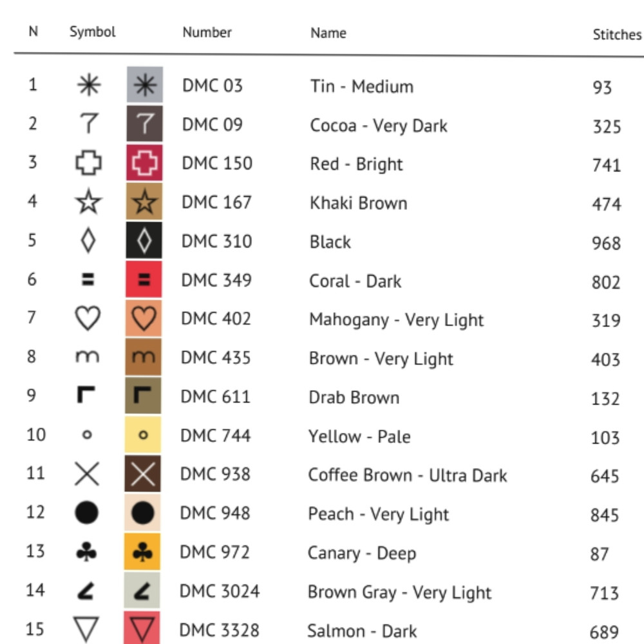Click the Name column header
Screen dimensions: 644x644
coord(328,33)
